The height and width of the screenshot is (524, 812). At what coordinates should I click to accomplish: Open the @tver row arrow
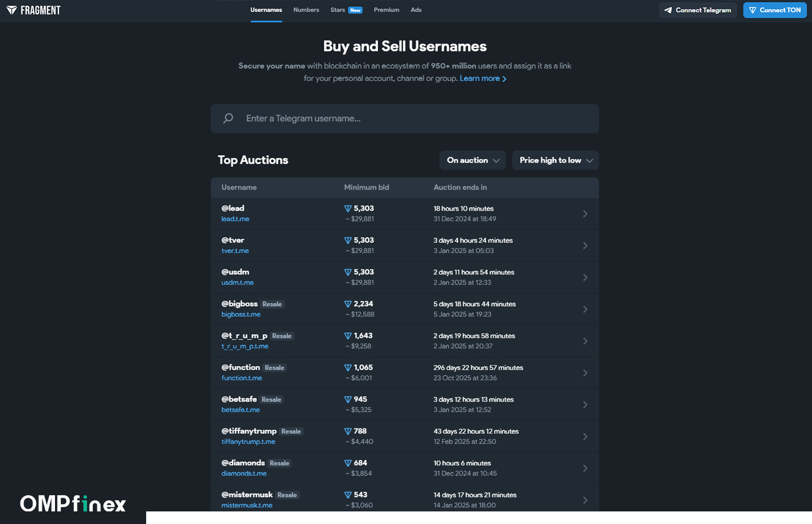click(x=585, y=246)
